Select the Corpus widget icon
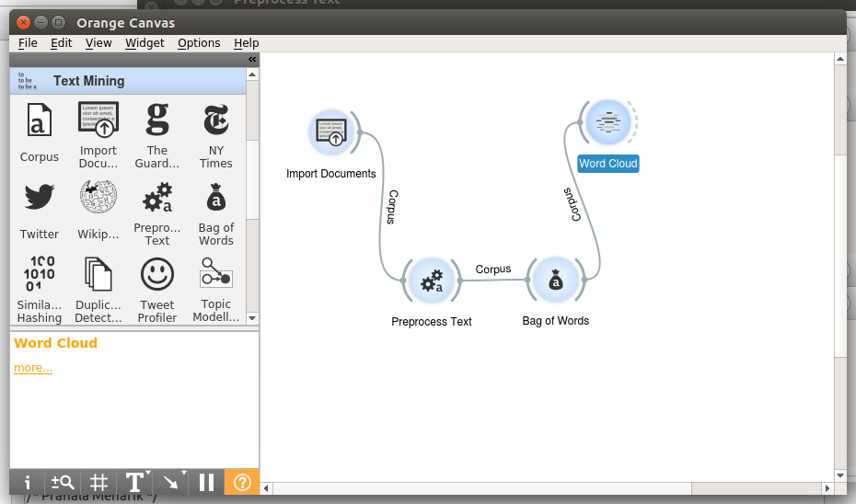This screenshot has height=504, width=856. click(40, 120)
